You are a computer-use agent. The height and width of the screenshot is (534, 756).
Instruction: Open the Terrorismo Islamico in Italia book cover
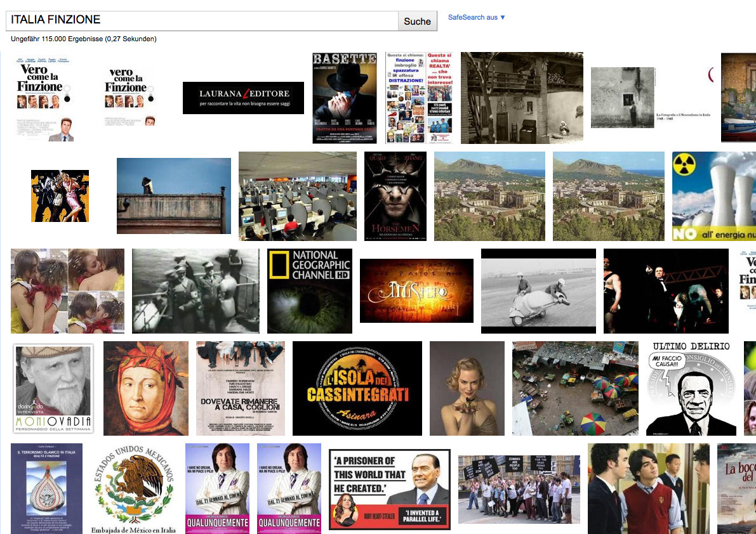click(x=47, y=488)
